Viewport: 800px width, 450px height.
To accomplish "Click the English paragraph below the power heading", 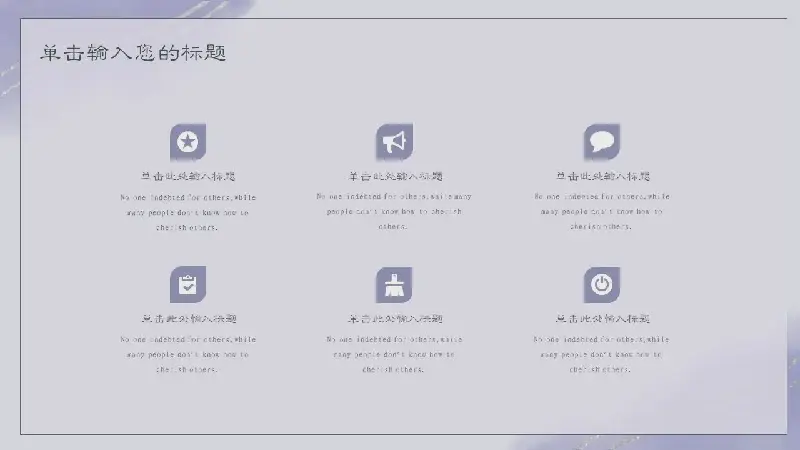I will 602,354.
